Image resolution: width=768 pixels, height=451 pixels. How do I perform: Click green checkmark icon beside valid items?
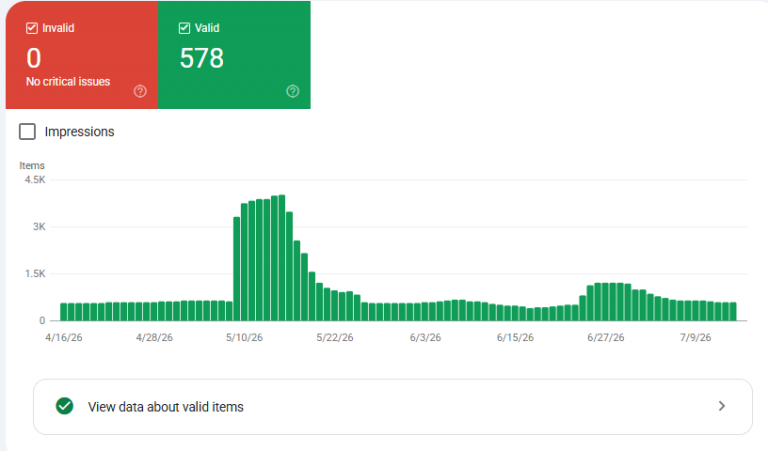pyautogui.click(x=64, y=406)
